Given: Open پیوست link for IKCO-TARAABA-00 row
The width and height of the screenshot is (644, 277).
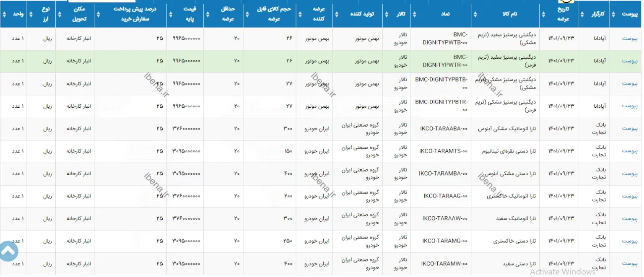Looking at the screenshot, I should click(629, 129).
